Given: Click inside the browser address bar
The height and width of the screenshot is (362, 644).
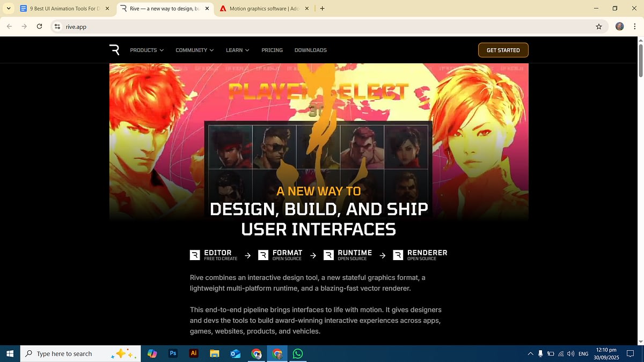Looking at the screenshot, I should [x=161, y=26].
